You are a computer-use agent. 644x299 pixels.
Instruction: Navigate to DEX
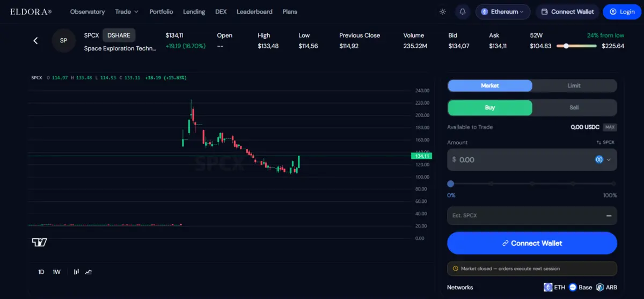tap(221, 12)
